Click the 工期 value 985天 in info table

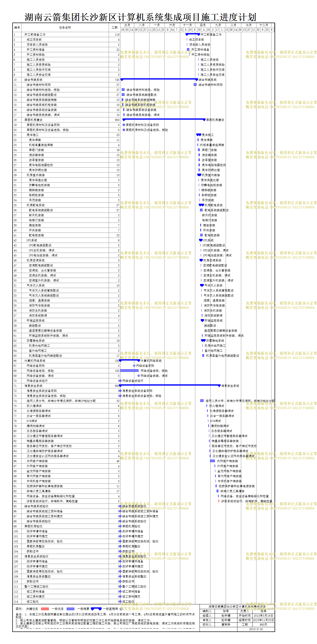tap(263, 625)
